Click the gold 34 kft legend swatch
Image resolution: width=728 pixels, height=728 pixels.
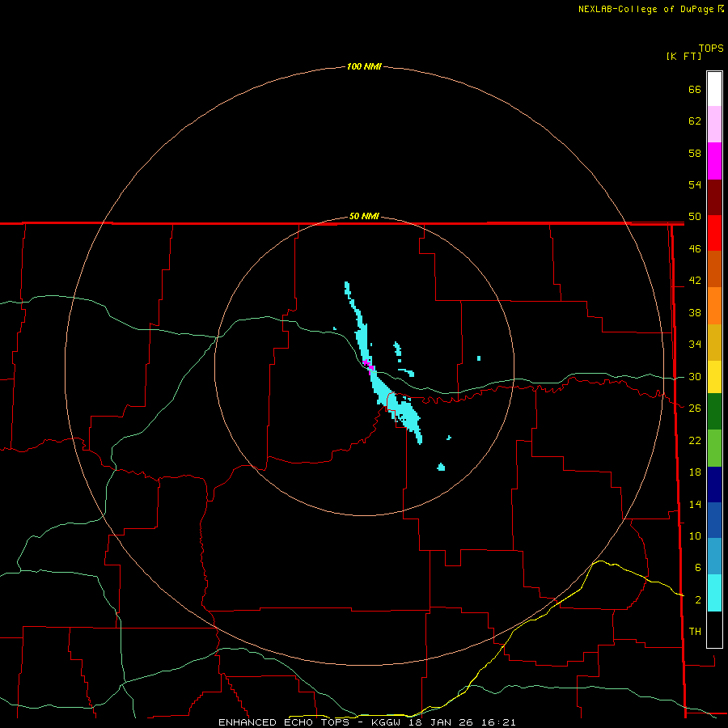714,342
